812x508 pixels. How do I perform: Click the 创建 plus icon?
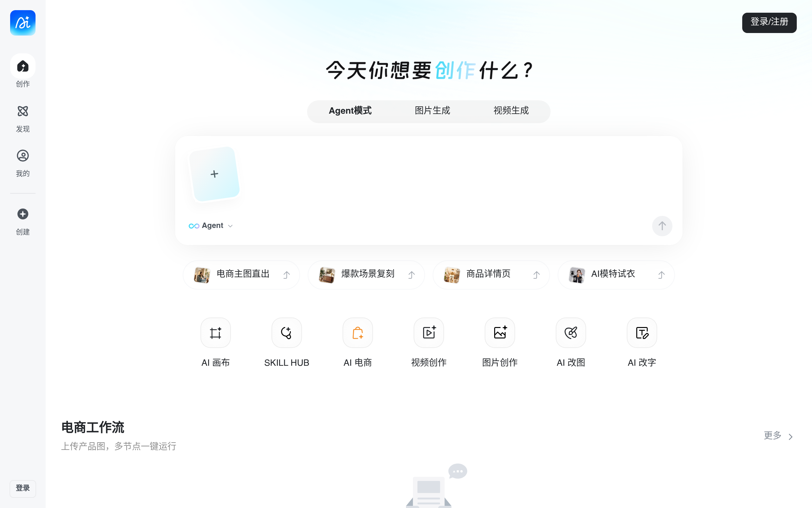point(23,214)
